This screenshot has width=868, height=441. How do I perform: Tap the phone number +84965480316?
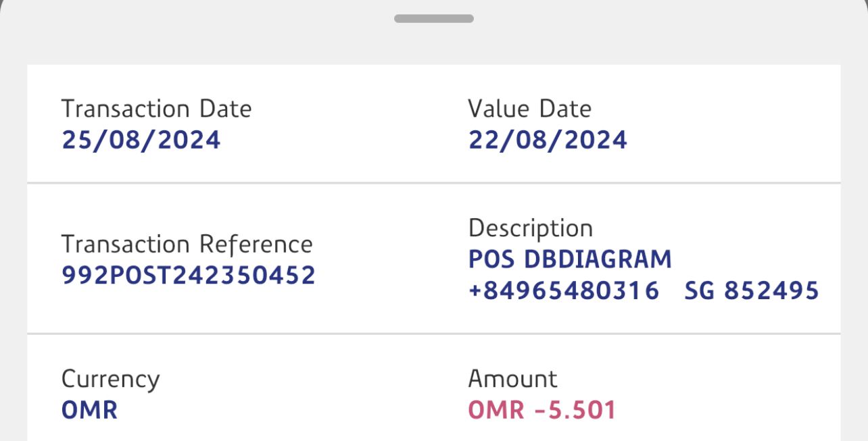tap(564, 291)
